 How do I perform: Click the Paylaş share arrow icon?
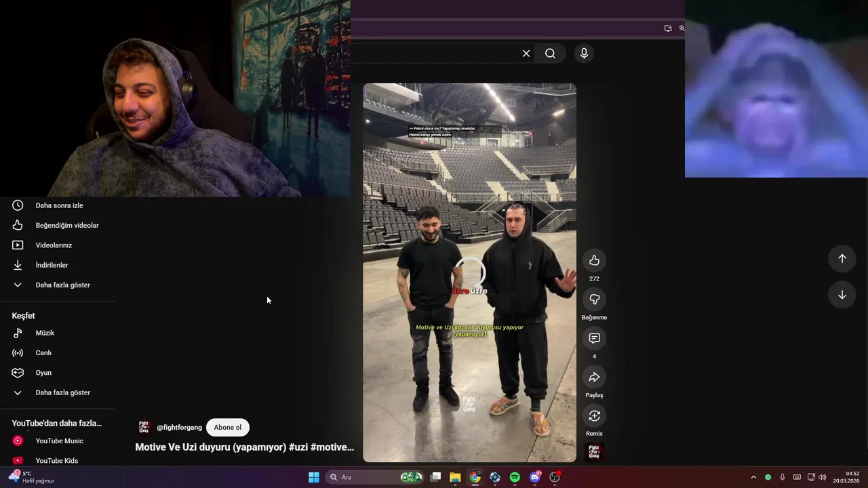594,377
